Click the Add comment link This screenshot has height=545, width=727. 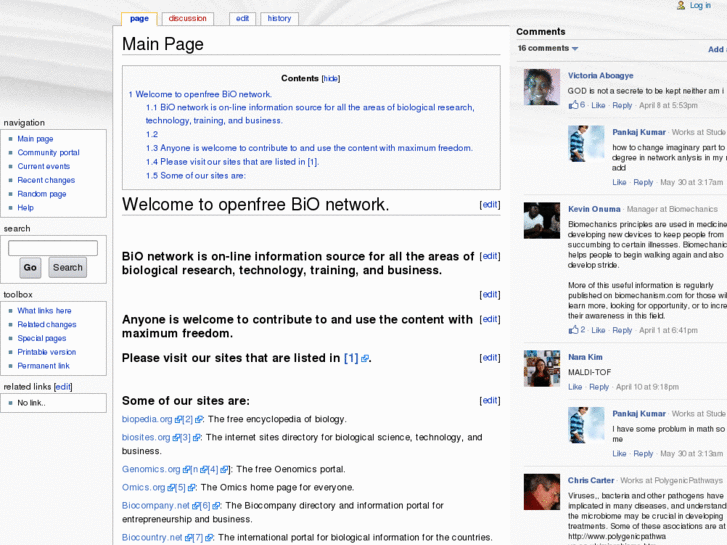tap(717, 49)
